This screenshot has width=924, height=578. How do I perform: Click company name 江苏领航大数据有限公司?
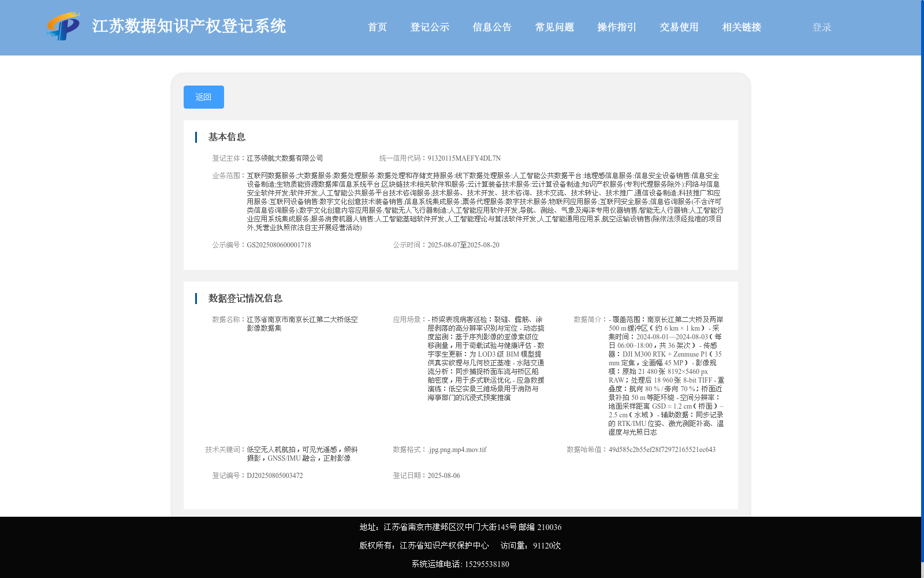(285, 158)
